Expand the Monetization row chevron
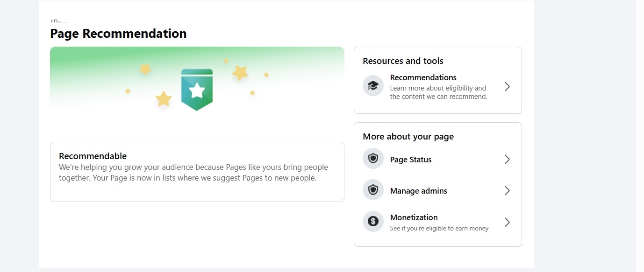Image resolution: width=644 pixels, height=272 pixels. pos(507,222)
